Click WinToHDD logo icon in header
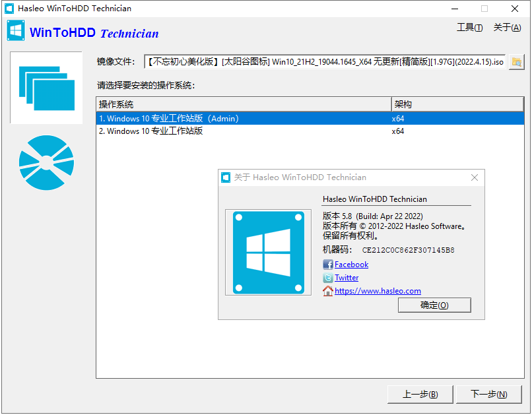The image size is (532, 415). [16, 30]
